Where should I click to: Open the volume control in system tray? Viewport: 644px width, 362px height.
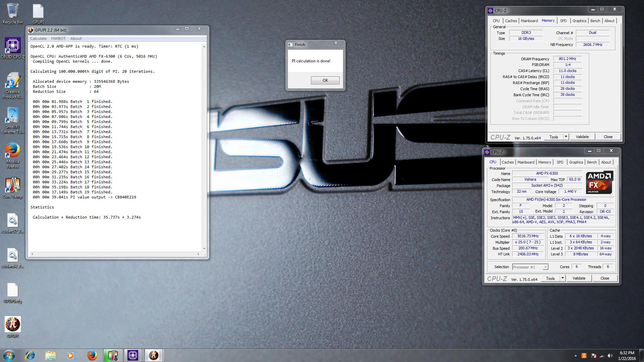[x=610, y=356]
